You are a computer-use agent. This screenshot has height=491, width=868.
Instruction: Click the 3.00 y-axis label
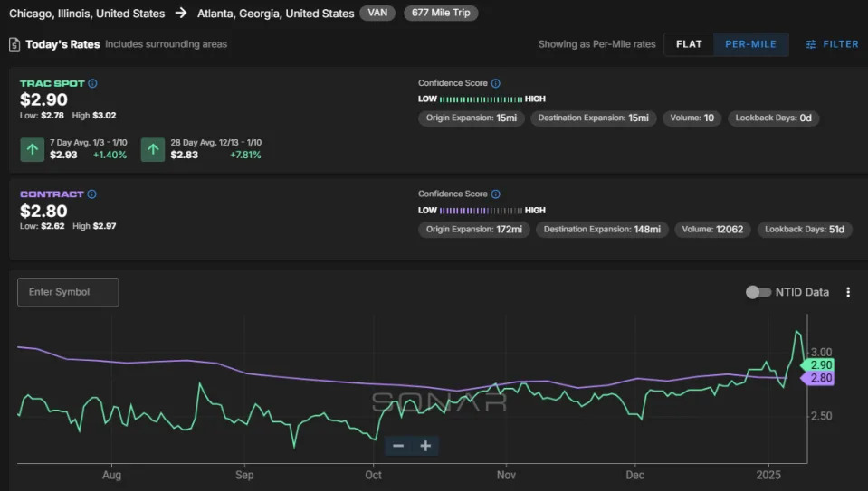click(822, 353)
